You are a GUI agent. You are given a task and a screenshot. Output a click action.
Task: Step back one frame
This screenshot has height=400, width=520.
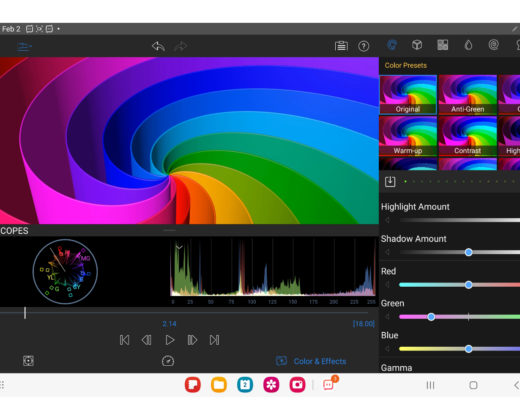click(147, 340)
